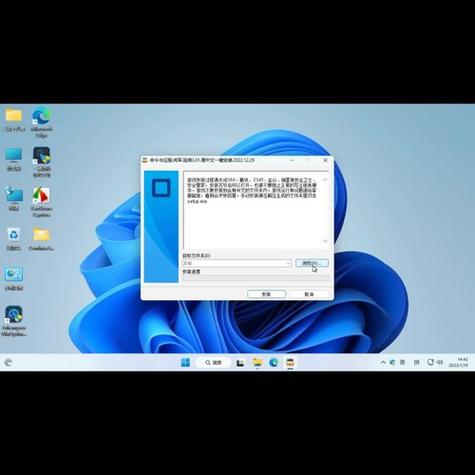
Task: Expand the system tray hidden icons chevron
Action: [x=383, y=362]
